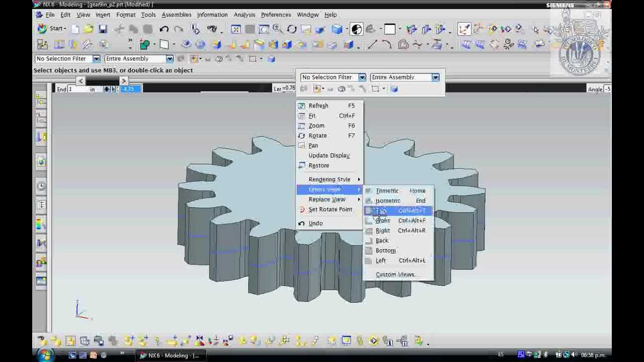Screen dimensions: 644x362
Task: Click the black-and-white face appearance icon
Action: pos(357,29)
